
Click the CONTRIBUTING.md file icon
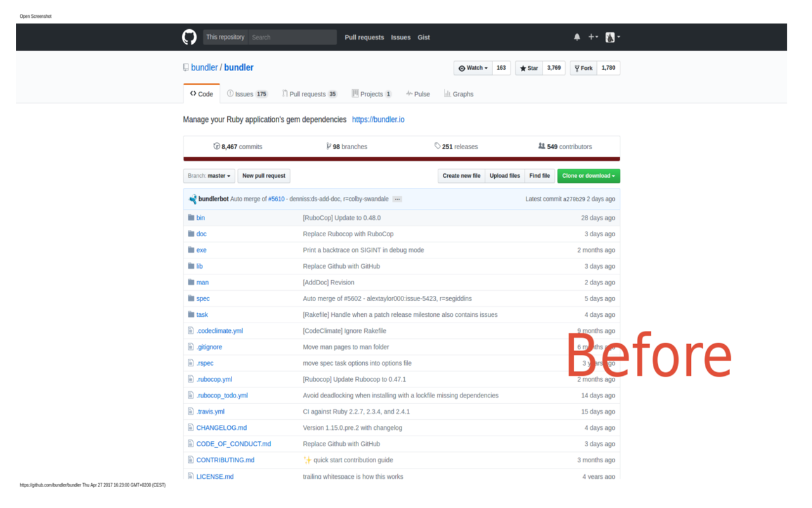pyautogui.click(x=190, y=460)
